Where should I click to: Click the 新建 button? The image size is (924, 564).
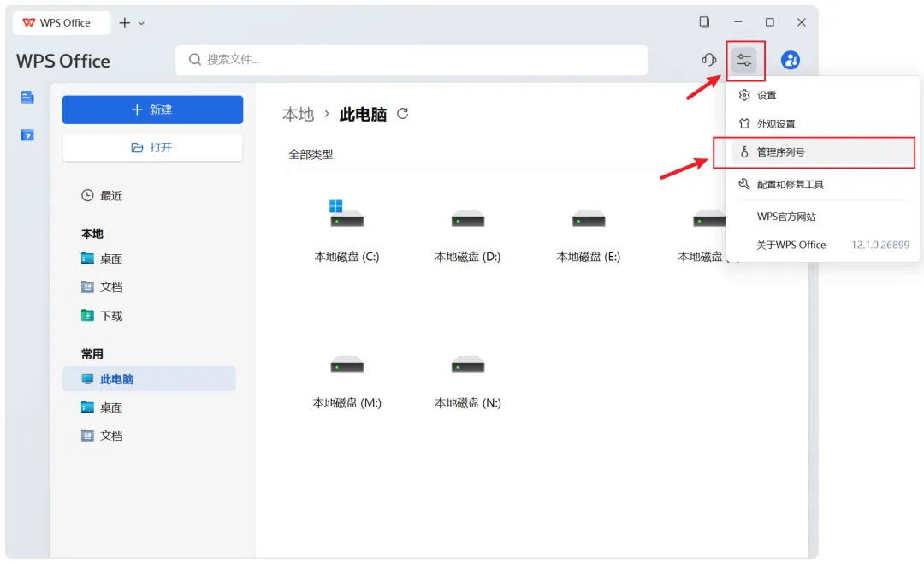click(152, 110)
